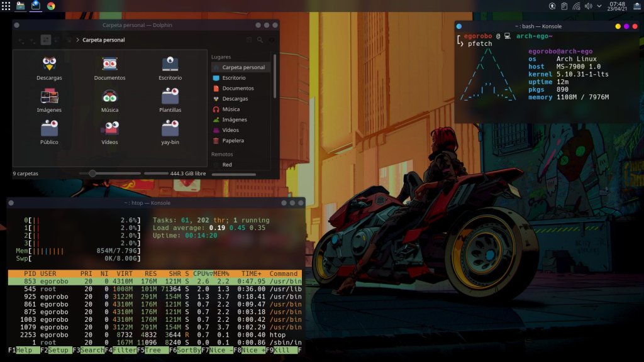Screen dimensions: 644x362
Task: Open the Música folder in Dolphin
Action: (109, 97)
